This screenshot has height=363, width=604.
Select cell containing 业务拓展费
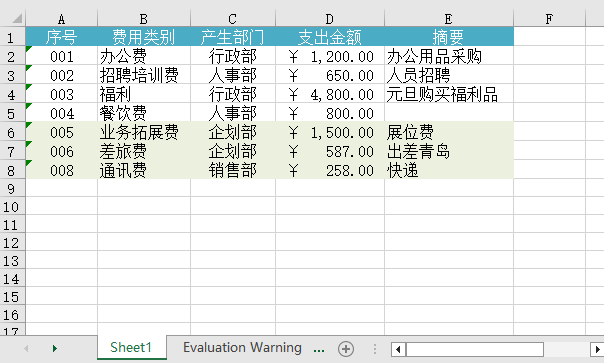coord(144,133)
